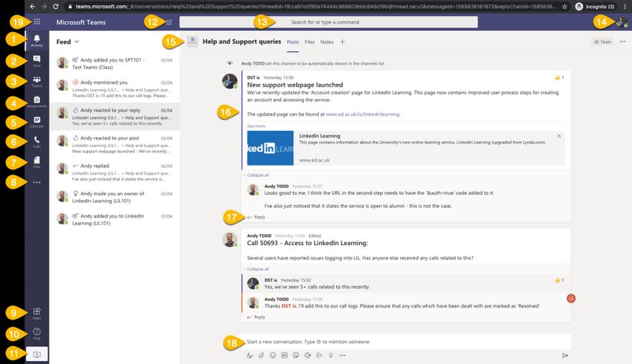
Task: Click the download desktop app icon
Action: pyautogui.click(x=36, y=354)
